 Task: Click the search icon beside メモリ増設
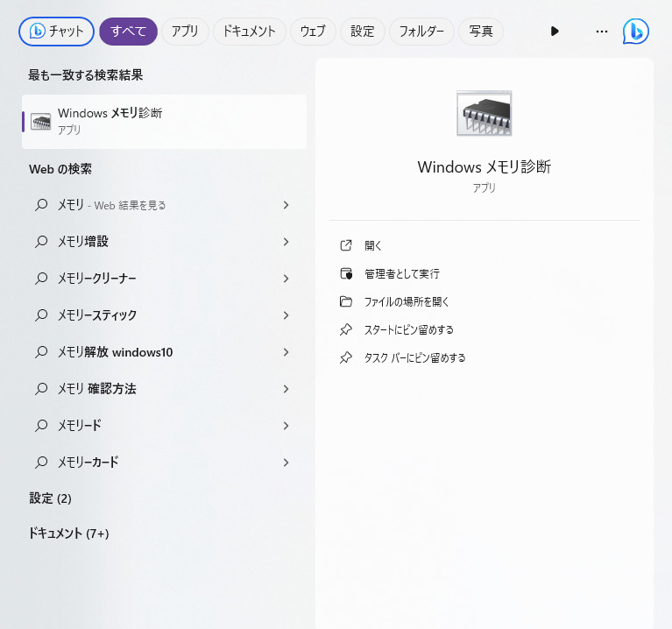click(x=41, y=242)
